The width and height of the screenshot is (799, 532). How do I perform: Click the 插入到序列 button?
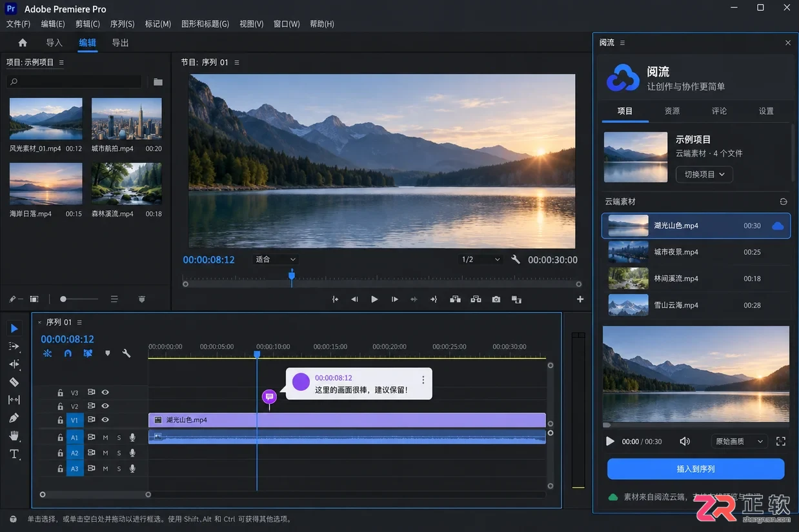click(696, 469)
